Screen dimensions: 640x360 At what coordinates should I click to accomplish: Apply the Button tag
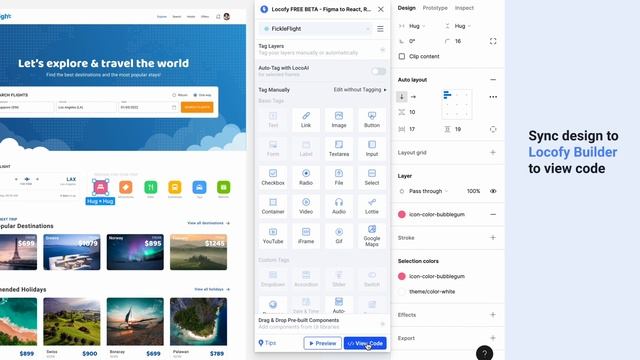[371, 120]
